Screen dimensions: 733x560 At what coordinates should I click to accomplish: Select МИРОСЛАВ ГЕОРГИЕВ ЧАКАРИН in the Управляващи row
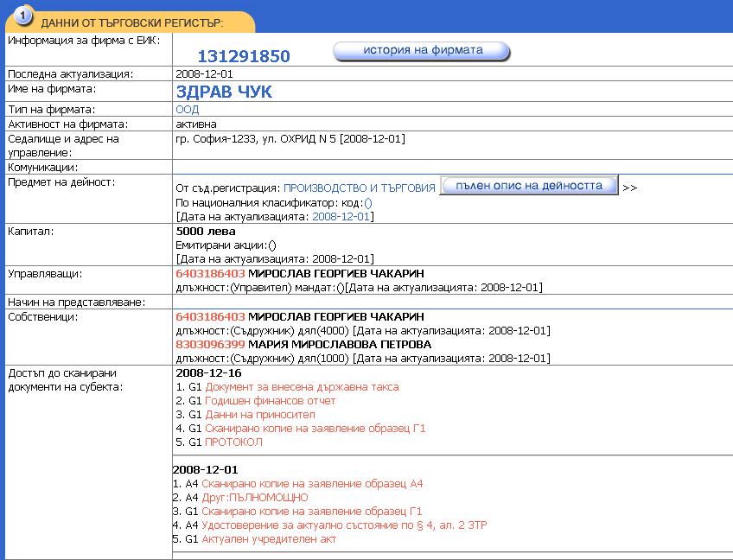tap(336, 273)
